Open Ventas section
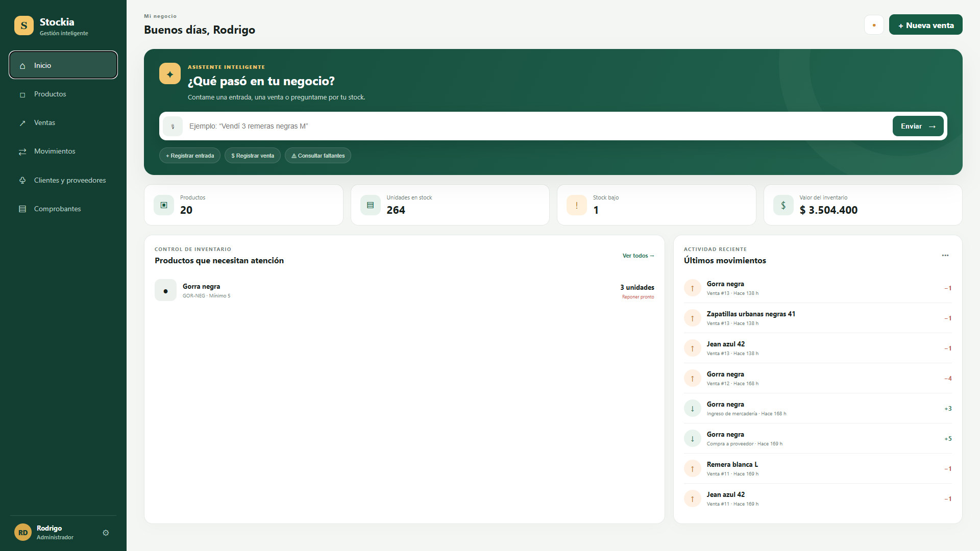This screenshot has width=980, height=551. pyautogui.click(x=63, y=123)
